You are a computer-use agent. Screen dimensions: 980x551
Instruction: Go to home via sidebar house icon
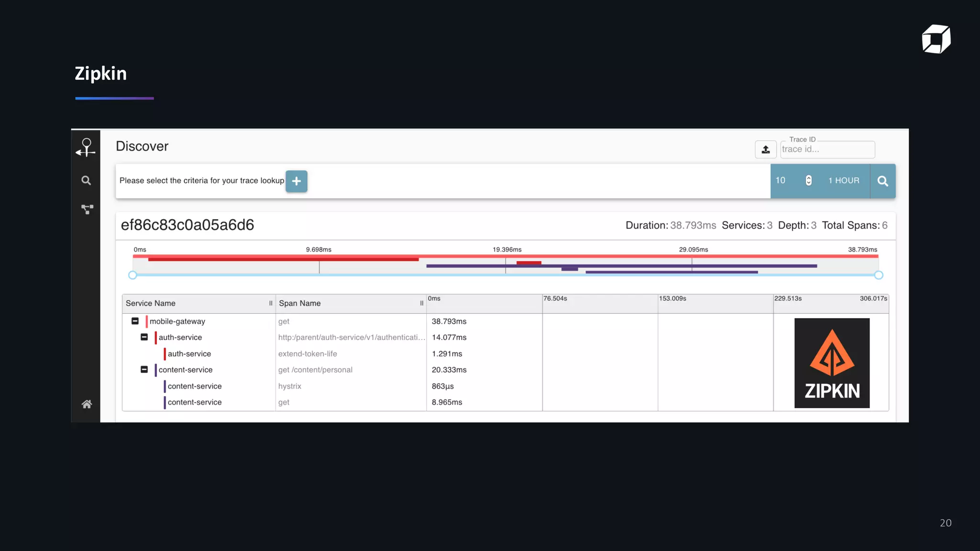(87, 404)
